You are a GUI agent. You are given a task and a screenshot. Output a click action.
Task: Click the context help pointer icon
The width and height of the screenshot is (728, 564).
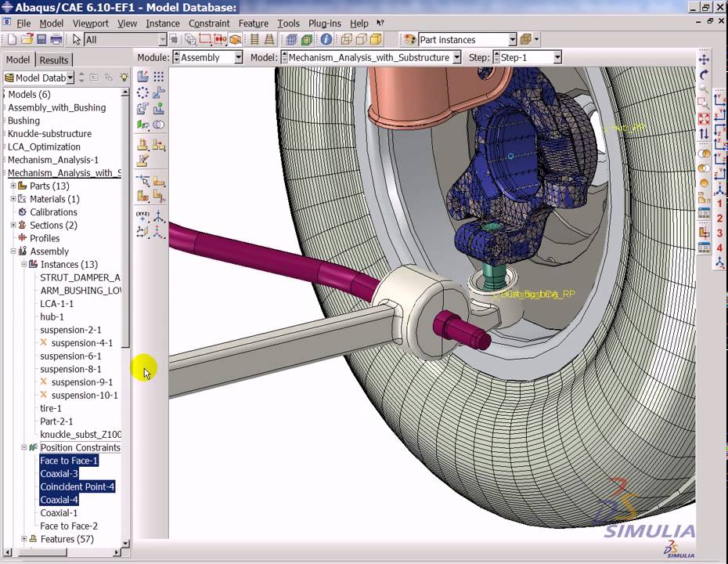click(x=380, y=23)
